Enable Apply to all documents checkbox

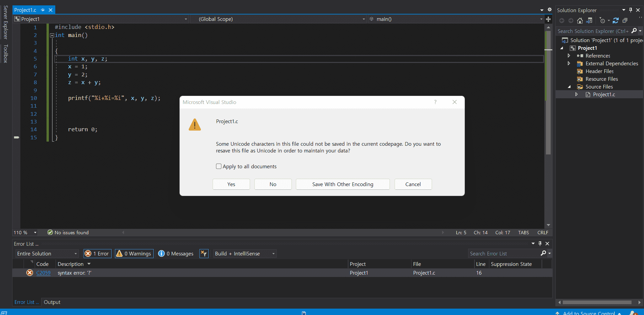point(219,166)
